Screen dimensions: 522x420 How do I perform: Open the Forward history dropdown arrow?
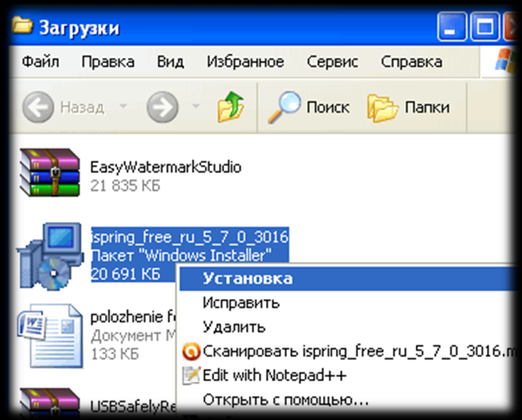tap(196, 106)
